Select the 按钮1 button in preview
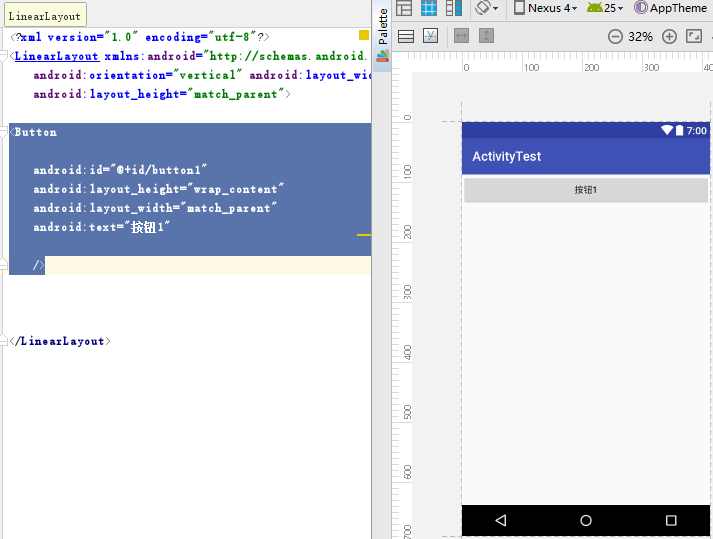The height and width of the screenshot is (539, 713). 585,190
